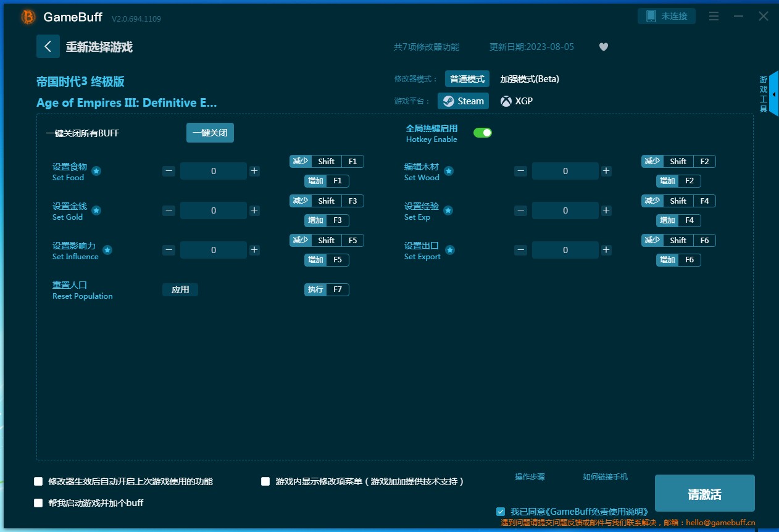This screenshot has width=779, height=532.
Task: Switch to 加强模式(Beta) mode
Action: [x=530, y=79]
